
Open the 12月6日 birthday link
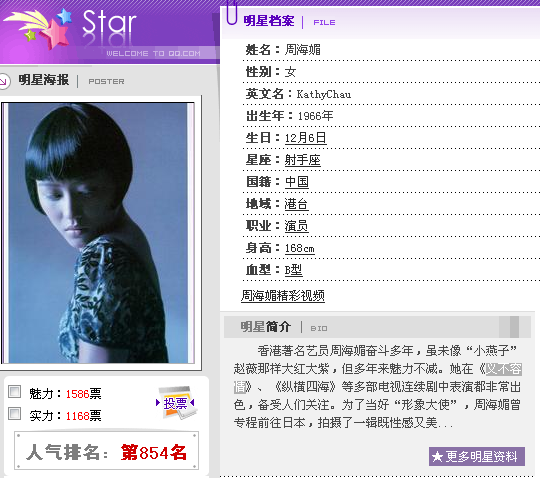pos(305,138)
